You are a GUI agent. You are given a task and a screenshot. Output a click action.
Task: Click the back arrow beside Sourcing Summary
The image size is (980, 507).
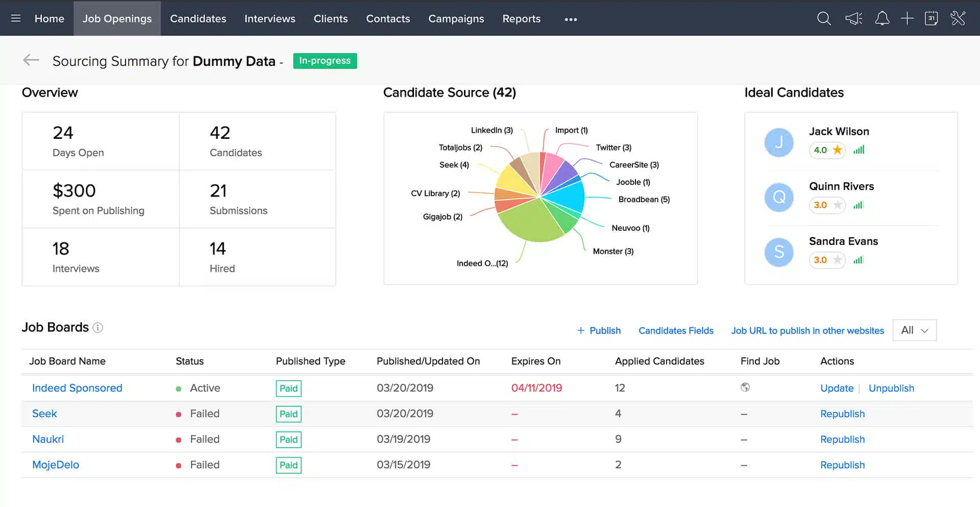[31, 60]
